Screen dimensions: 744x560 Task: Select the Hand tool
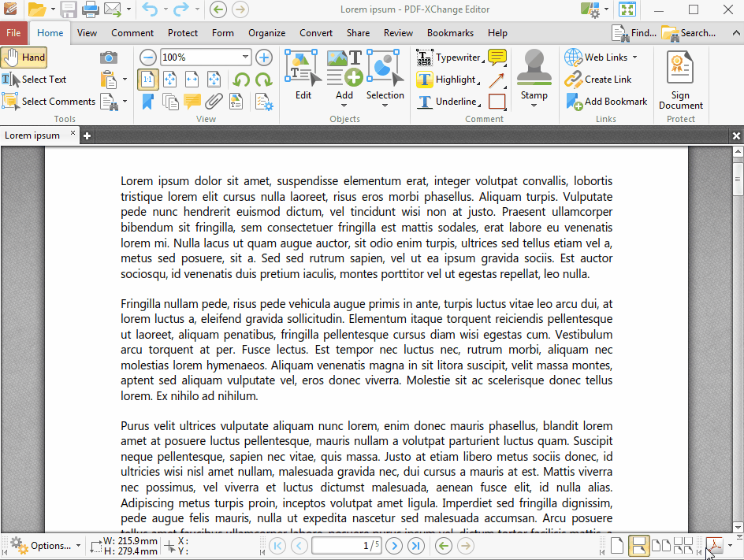(24, 57)
